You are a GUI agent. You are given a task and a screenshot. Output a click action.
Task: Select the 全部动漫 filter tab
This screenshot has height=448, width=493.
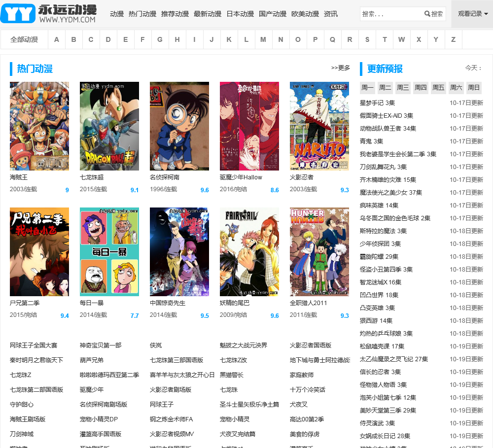point(24,39)
